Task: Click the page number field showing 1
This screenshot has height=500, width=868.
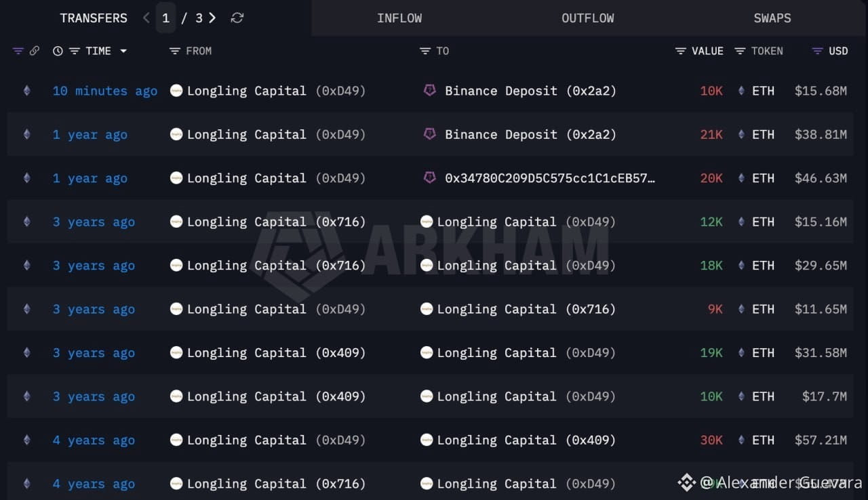Action: click(166, 18)
